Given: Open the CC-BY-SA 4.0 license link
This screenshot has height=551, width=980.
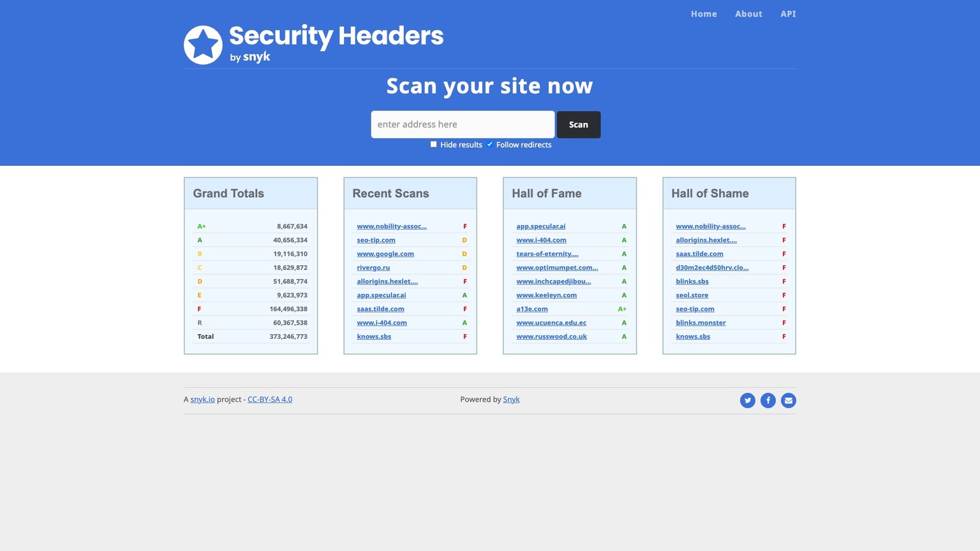Looking at the screenshot, I should (x=270, y=399).
